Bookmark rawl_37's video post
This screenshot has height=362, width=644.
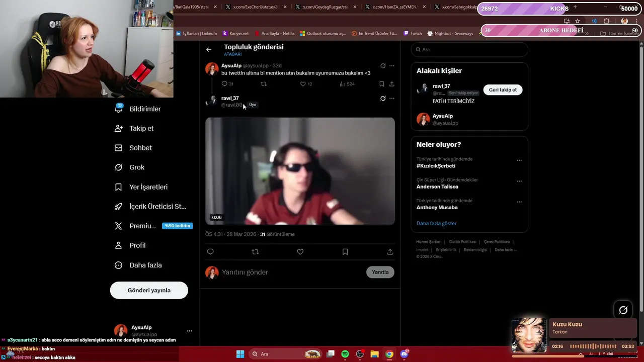(345, 252)
